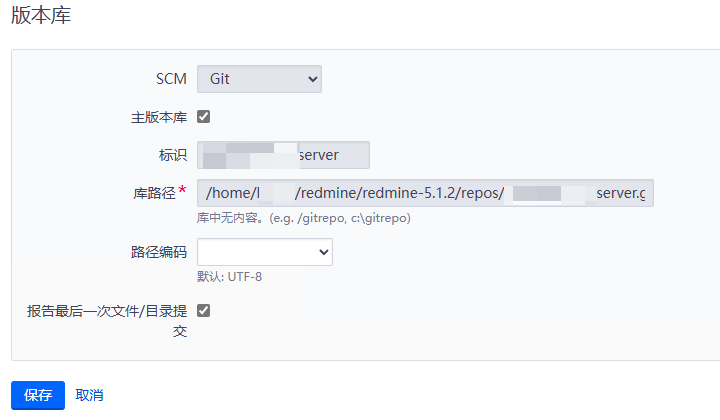Expand the 路径编码 encoding dropdown
This screenshot has width=720, height=420.
(264, 252)
